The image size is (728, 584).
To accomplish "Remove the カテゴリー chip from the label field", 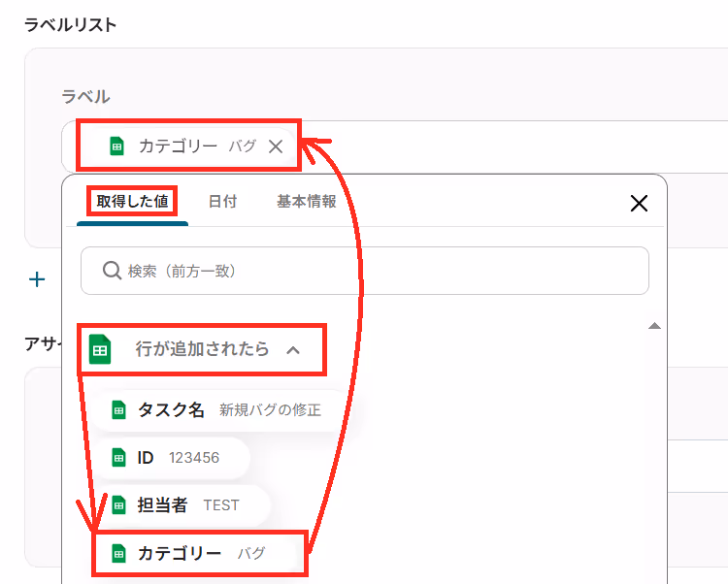I will coord(276,146).
